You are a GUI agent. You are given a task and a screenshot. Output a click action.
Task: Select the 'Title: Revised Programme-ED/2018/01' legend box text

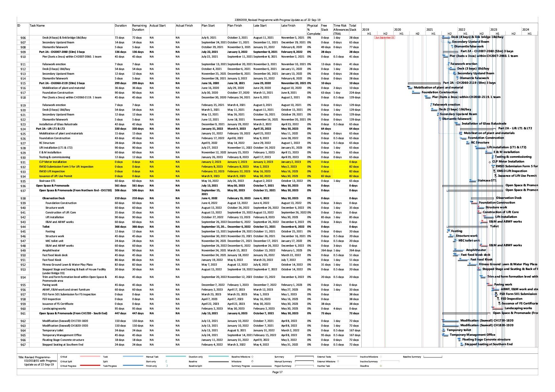click(37, 361)
